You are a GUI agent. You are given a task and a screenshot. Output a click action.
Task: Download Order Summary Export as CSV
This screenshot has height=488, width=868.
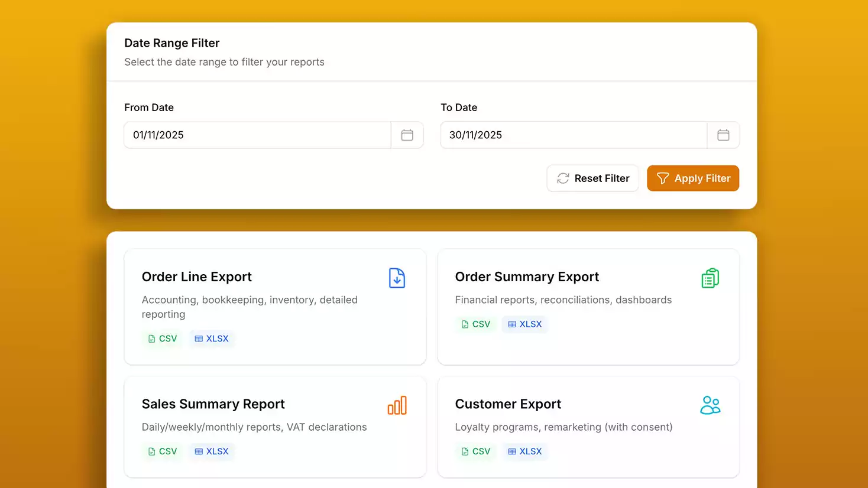click(476, 324)
